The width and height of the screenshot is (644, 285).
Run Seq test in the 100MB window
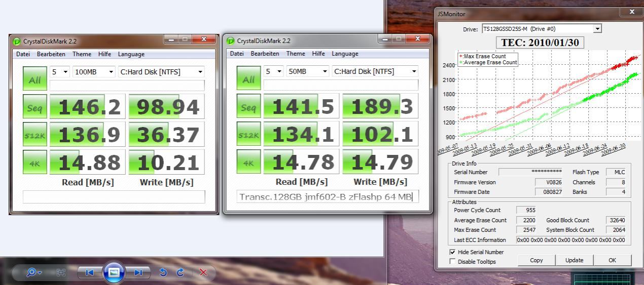click(x=35, y=106)
